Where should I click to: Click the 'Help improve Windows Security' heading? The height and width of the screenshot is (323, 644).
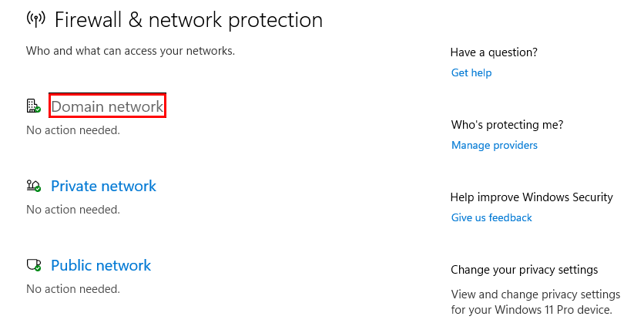coord(532,197)
